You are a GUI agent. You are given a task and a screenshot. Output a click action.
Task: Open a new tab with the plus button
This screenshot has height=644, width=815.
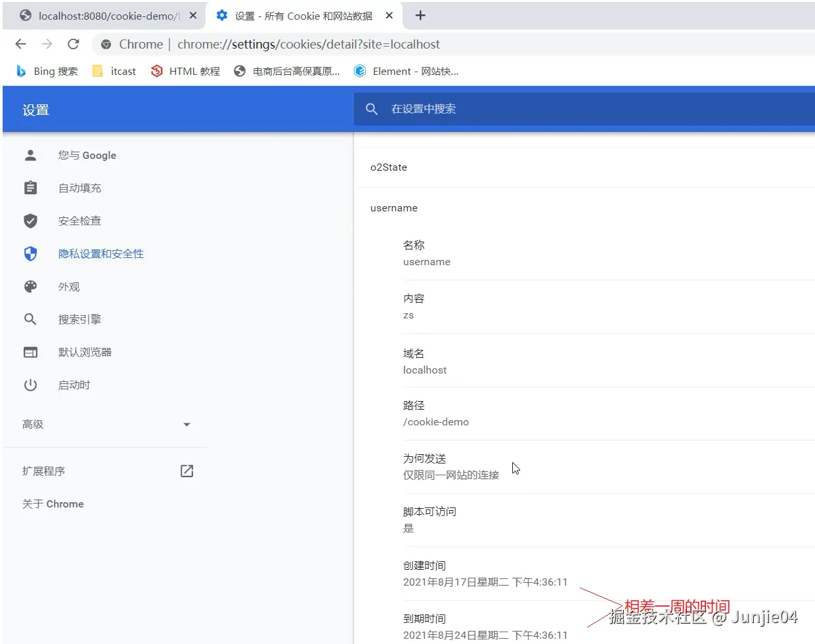(421, 15)
